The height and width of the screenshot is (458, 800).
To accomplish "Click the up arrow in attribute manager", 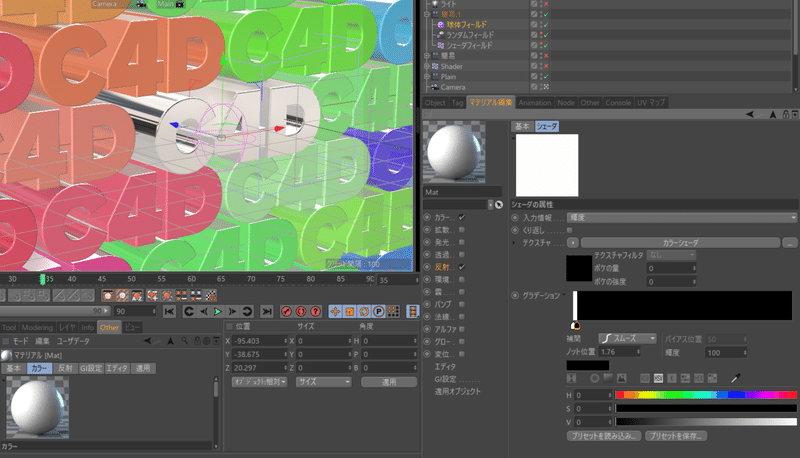I will 170,341.
